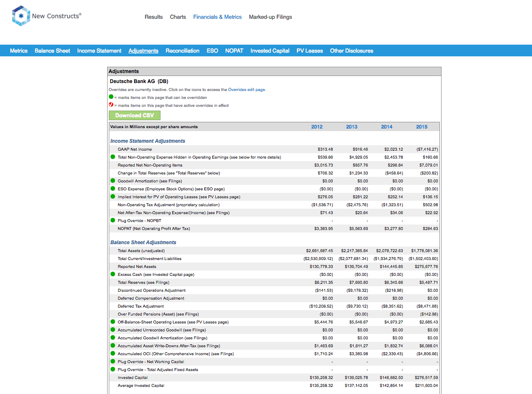Click Total Assets 2012 value $2,661,687.45
The image size is (532, 394).
pos(319,250)
